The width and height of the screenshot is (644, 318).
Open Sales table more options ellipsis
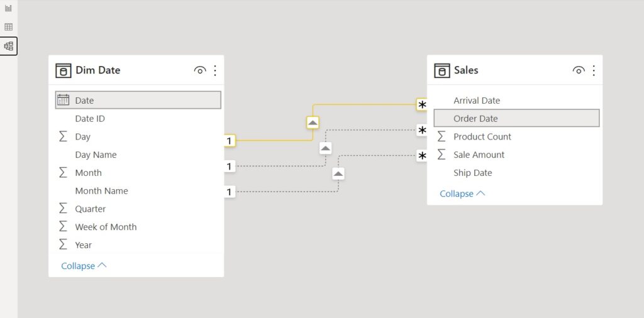pyautogui.click(x=594, y=70)
